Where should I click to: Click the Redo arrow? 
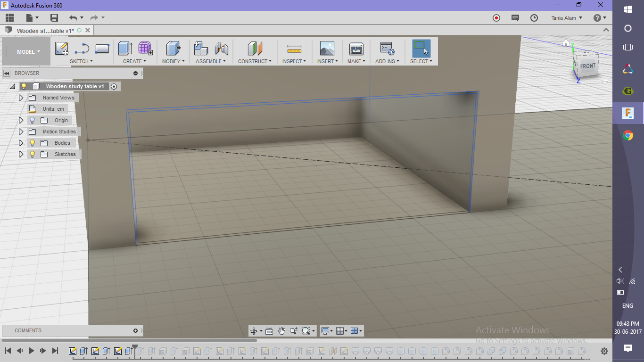94,18
